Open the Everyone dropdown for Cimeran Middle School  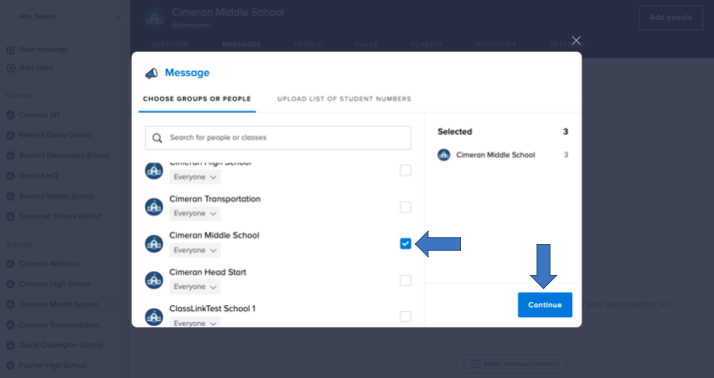coord(195,250)
